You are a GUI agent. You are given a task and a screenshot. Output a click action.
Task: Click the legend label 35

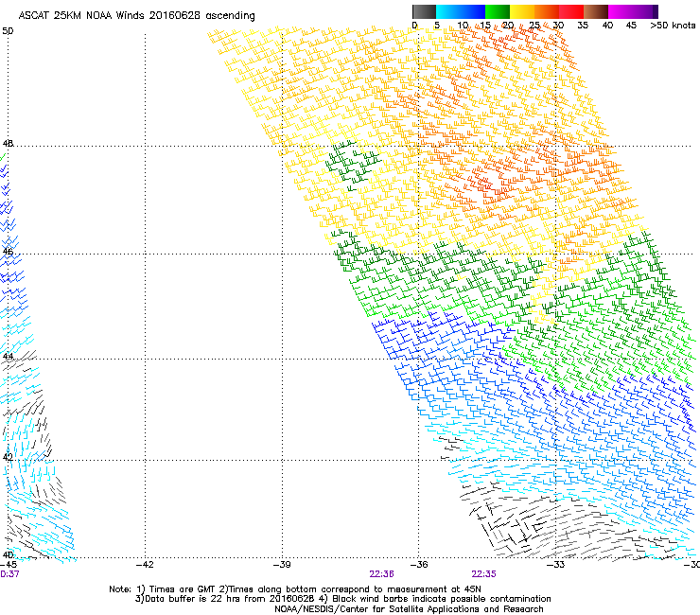pyautogui.click(x=583, y=26)
